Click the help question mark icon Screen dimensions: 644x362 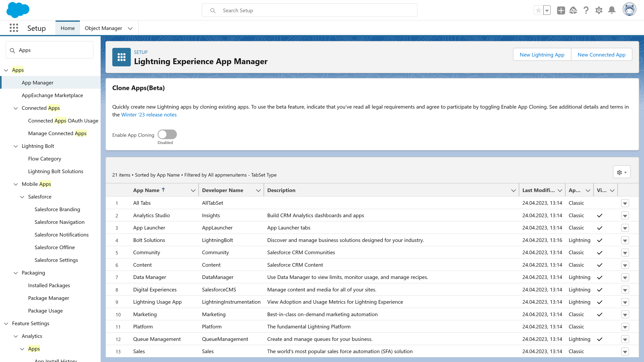(x=586, y=10)
